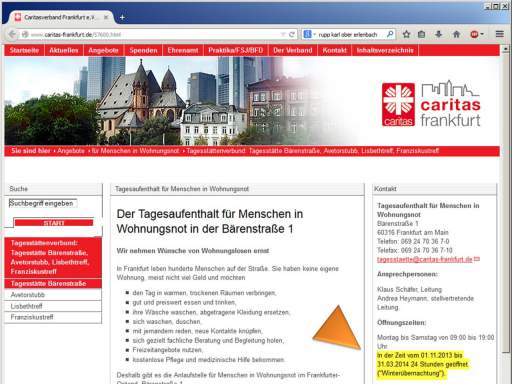
Task: Reload the page with the refresh icon
Action: tap(292, 34)
